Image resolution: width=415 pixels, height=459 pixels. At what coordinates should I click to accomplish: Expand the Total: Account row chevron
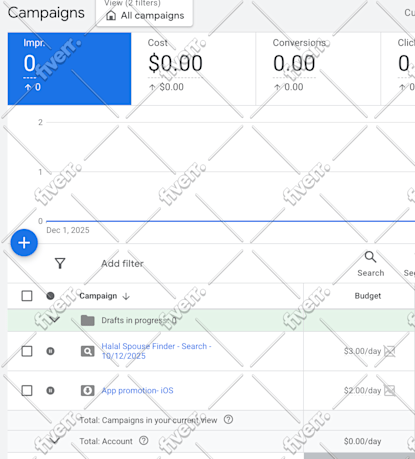[54, 441]
